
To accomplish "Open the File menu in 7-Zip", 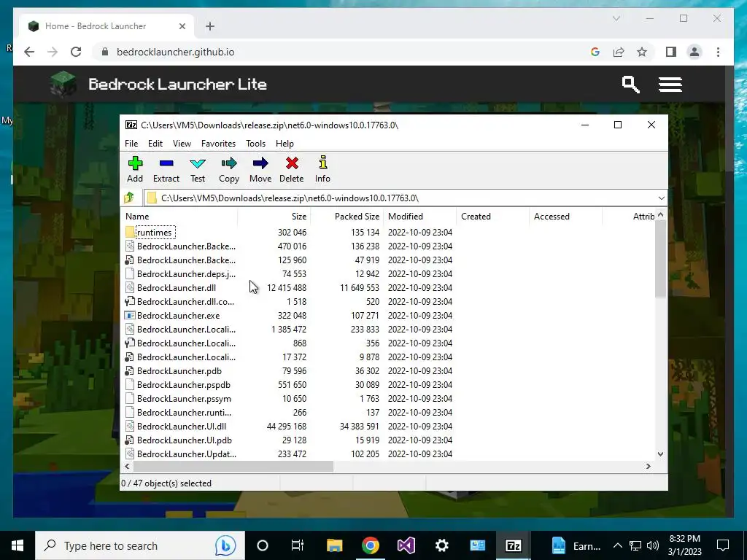I will coord(131,144).
